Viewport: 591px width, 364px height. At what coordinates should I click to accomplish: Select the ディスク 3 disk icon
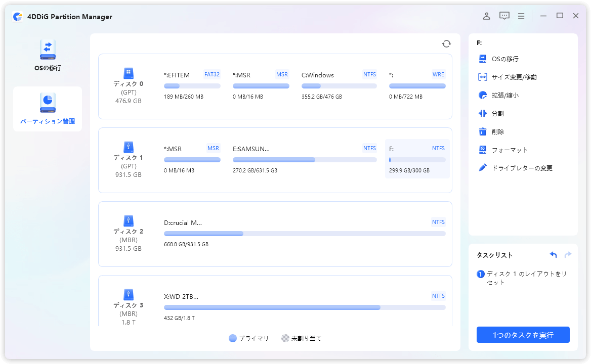129,294
